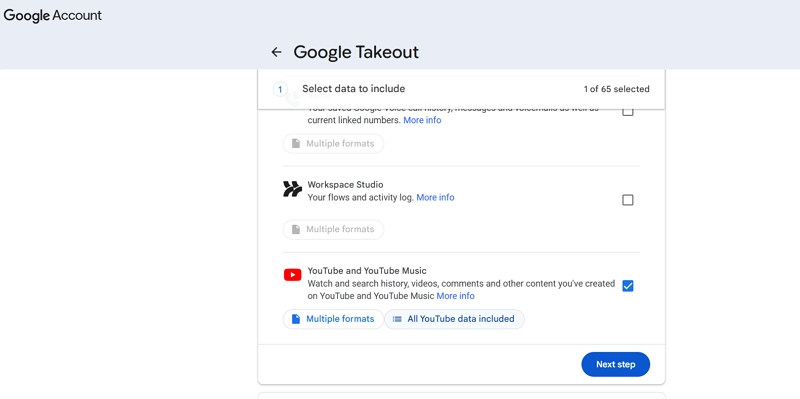Screen dimensions: 800x399
Task: Click the 1 of 65 selected text
Action: (616, 89)
